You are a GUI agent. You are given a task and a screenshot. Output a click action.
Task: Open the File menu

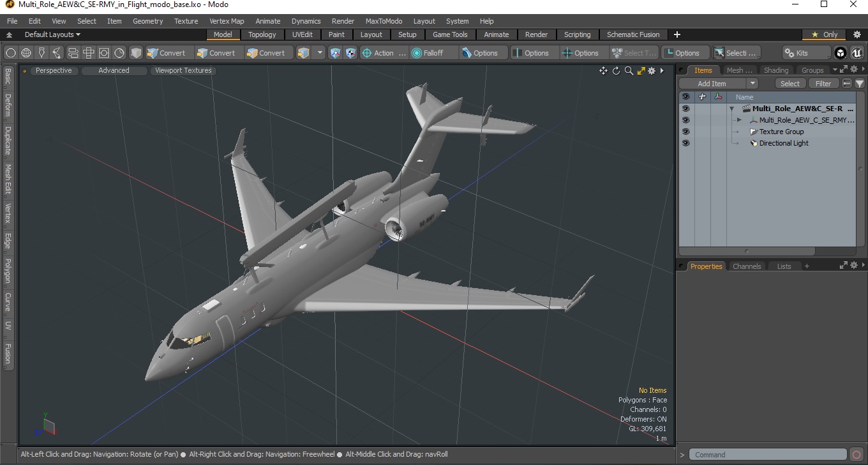click(12, 21)
